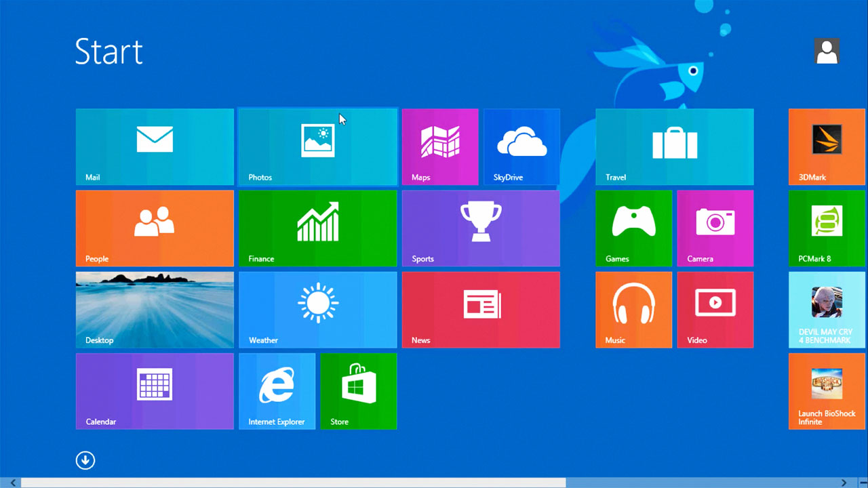
Task: Check the Weather app
Action: (x=317, y=309)
